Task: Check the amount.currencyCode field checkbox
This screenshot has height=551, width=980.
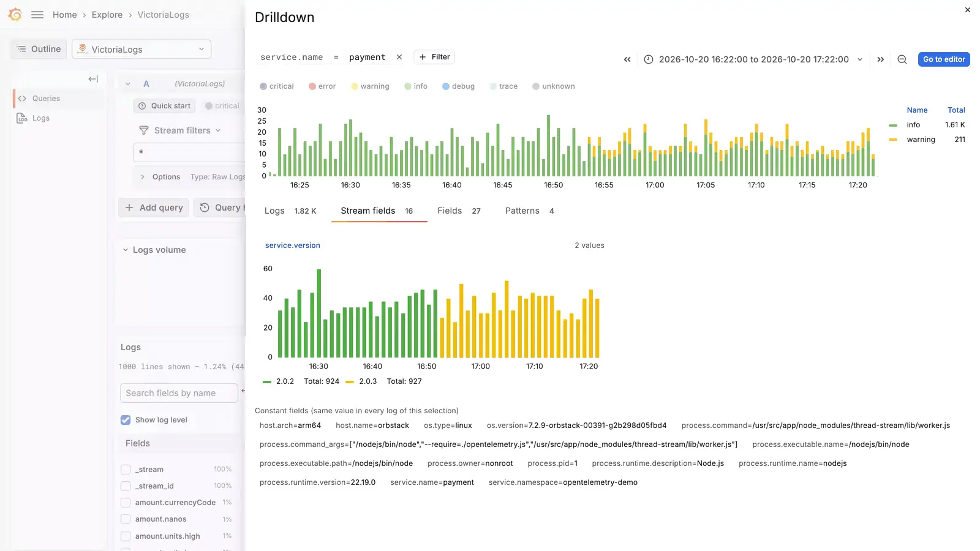Action: click(126, 503)
